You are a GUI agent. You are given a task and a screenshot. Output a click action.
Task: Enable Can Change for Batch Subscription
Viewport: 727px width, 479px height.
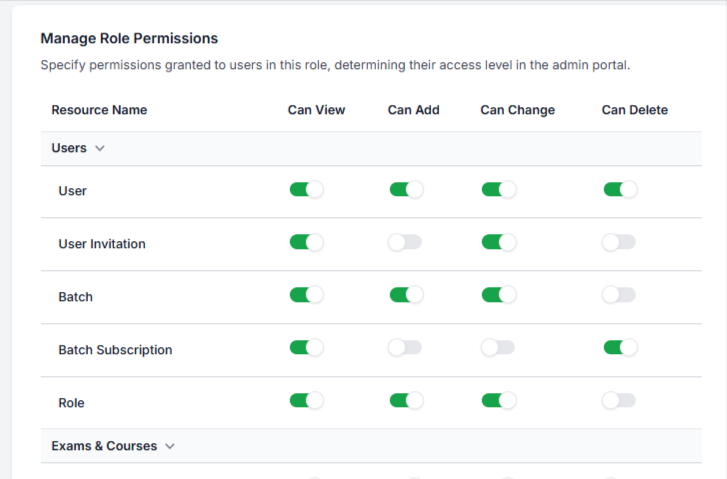[x=498, y=349]
